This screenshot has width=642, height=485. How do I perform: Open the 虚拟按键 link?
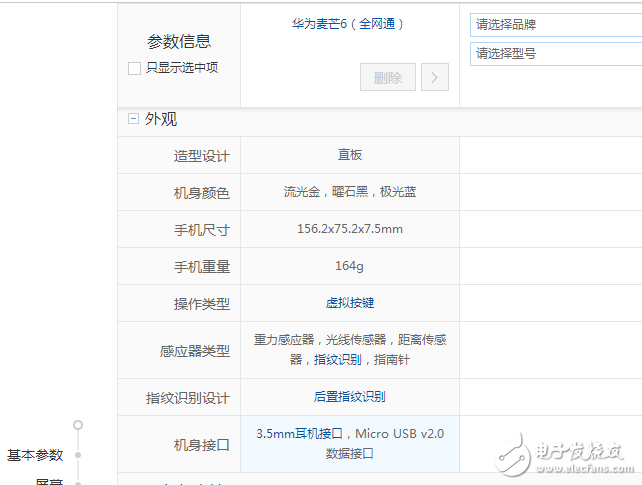350,303
